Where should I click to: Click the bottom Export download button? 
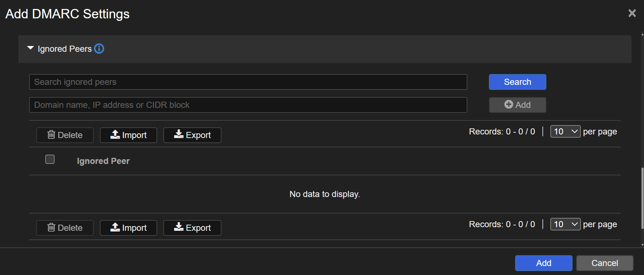coord(192,228)
